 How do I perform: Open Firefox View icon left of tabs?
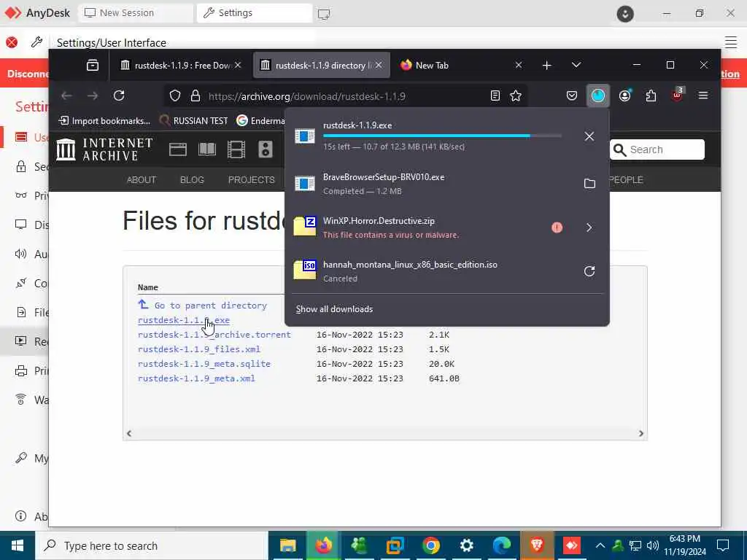coord(93,65)
